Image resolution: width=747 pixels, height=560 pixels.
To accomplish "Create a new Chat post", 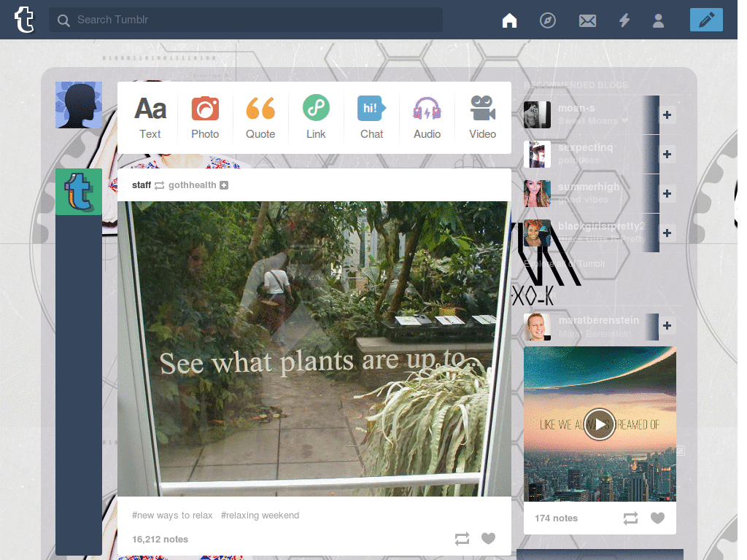I will 371,117.
